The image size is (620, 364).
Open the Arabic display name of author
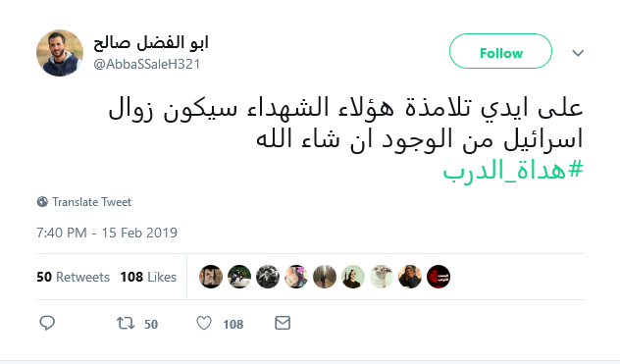click(x=151, y=43)
